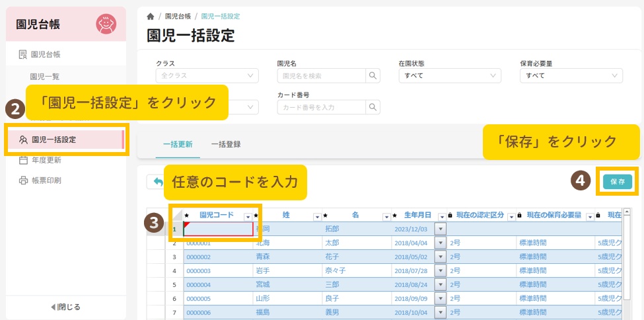Open date picker for row 1 birthdate

point(441,229)
